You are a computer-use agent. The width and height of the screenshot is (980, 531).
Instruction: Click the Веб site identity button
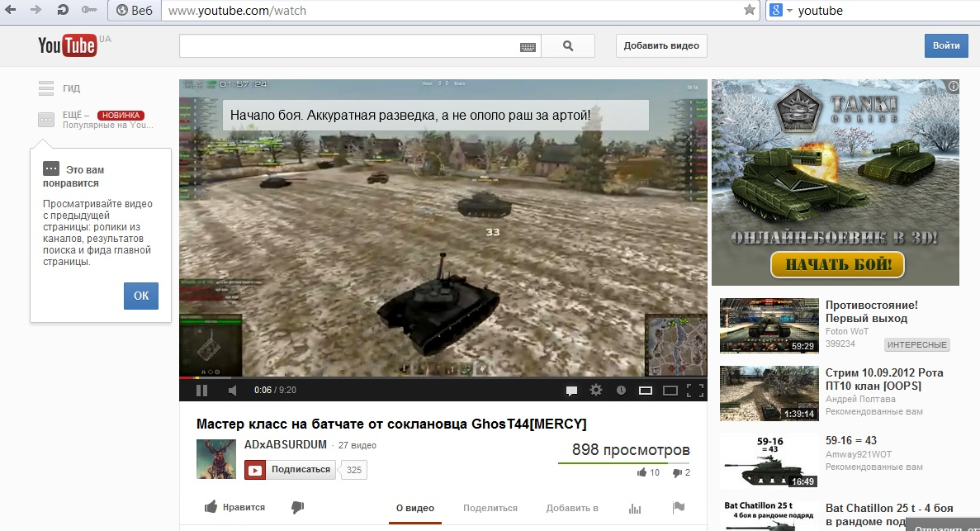[135, 11]
